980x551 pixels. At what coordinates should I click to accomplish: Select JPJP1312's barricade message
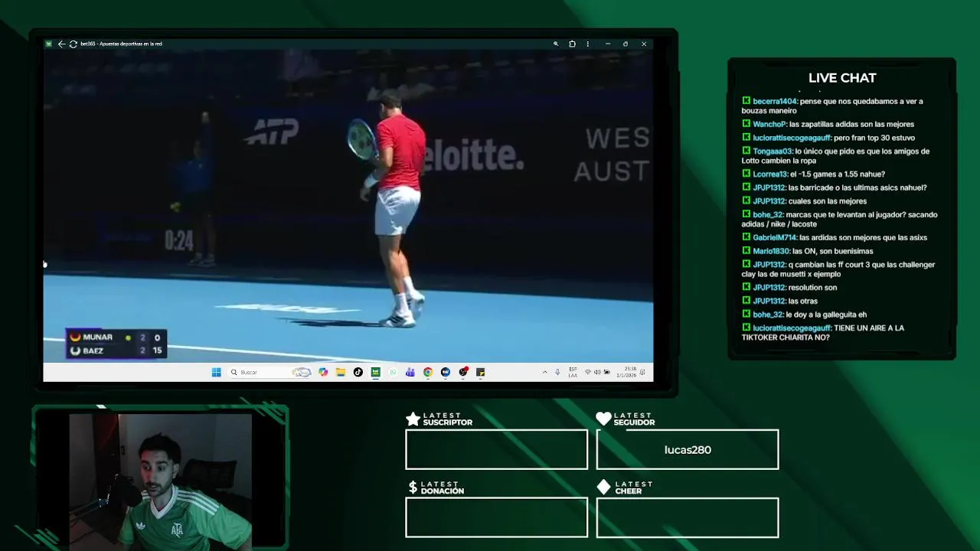tap(834, 187)
